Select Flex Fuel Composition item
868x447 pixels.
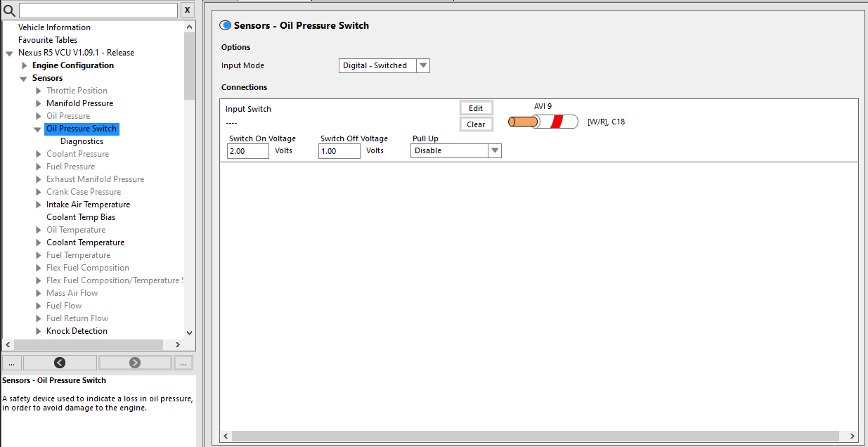click(88, 268)
